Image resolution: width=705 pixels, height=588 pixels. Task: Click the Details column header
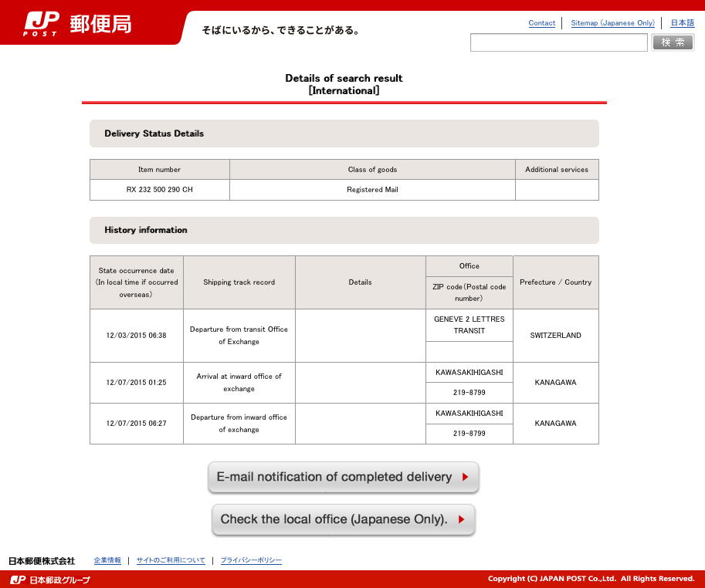[360, 282]
